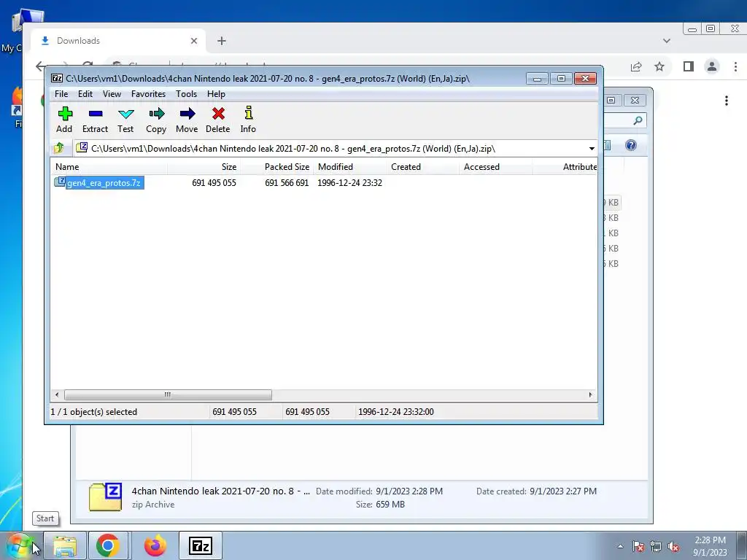747x560 pixels.
Task: Toggle the Chrome side panel icon
Action: coord(689,66)
